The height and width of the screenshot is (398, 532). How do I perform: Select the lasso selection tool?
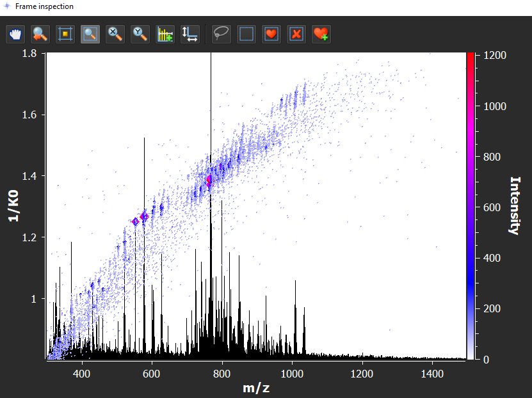click(x=222, y=34)
